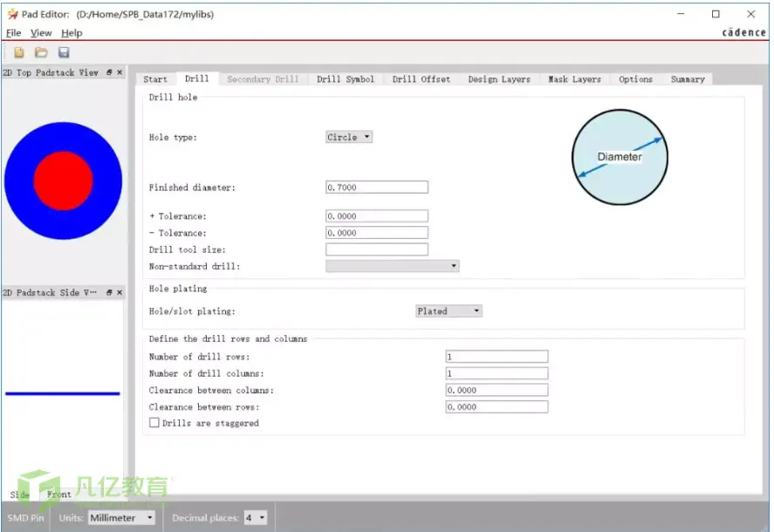Click the Open folder toolbar icon

(41, 52)
